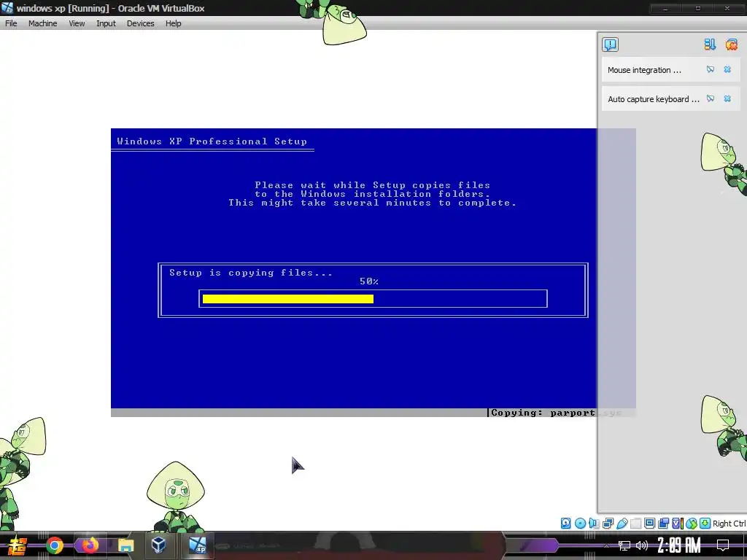The image size is (747, 560).
Task: Click the VirtualBox window title icon
Action: pyautogui.click(x=7, y=7)
